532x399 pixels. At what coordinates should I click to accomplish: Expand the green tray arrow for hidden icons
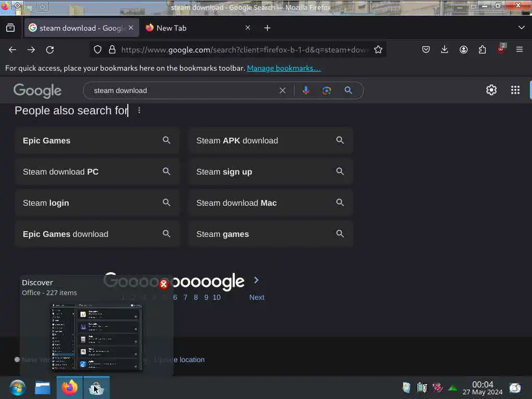pyautogui.click(x=453, y=388)
